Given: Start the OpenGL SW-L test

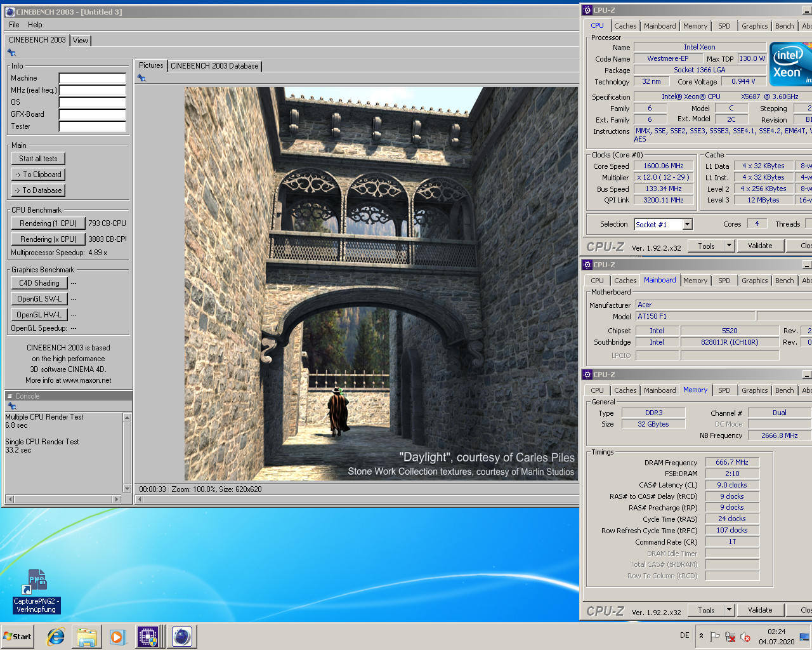Looking at the screenshot, I should click(x=39, y=299).
